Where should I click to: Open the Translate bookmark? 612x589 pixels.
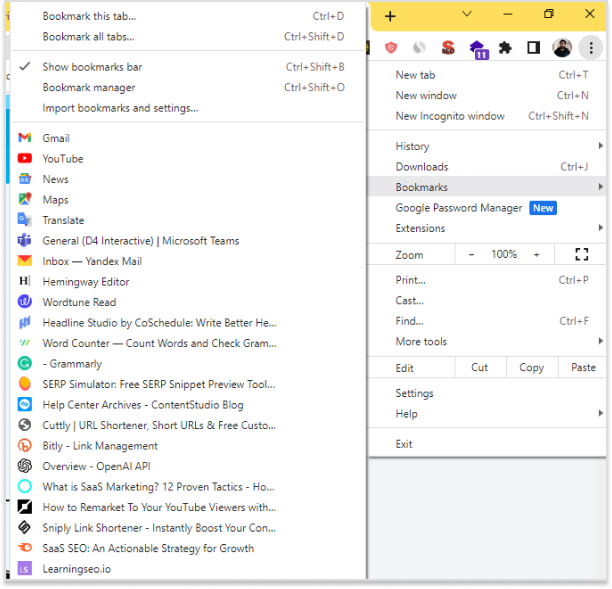point(187,220)
